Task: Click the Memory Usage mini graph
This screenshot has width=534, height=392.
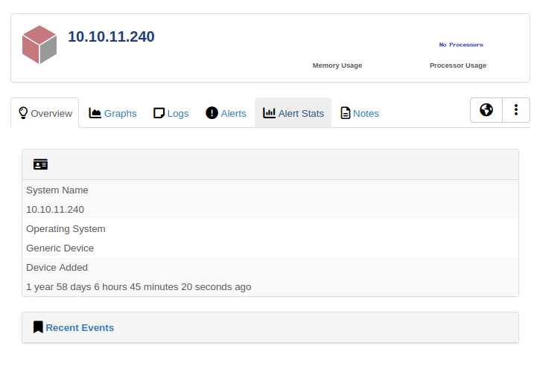Action: pos(337,48)
